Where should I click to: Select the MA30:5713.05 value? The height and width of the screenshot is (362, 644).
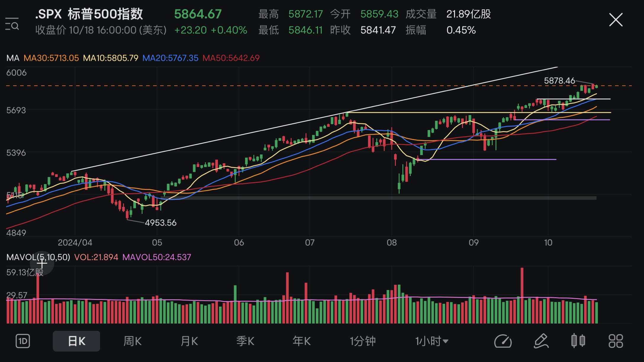51,58
